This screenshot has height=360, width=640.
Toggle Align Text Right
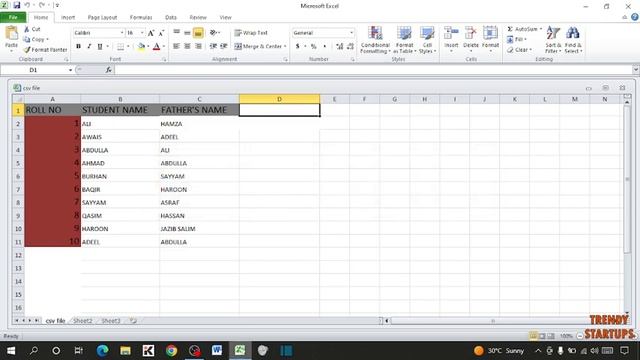point(198,47)
